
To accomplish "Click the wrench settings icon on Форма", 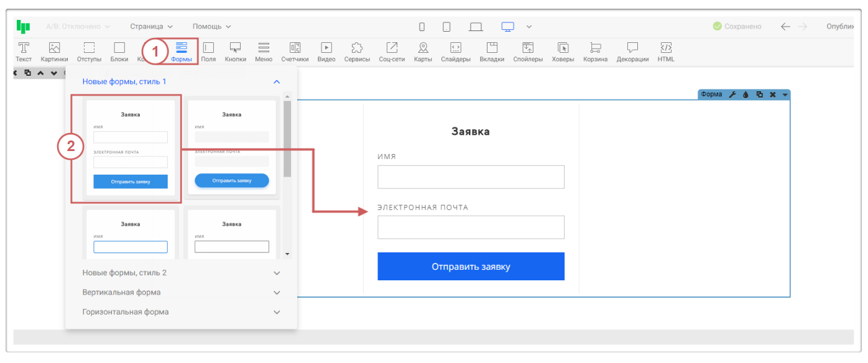I will pos(732,94).
